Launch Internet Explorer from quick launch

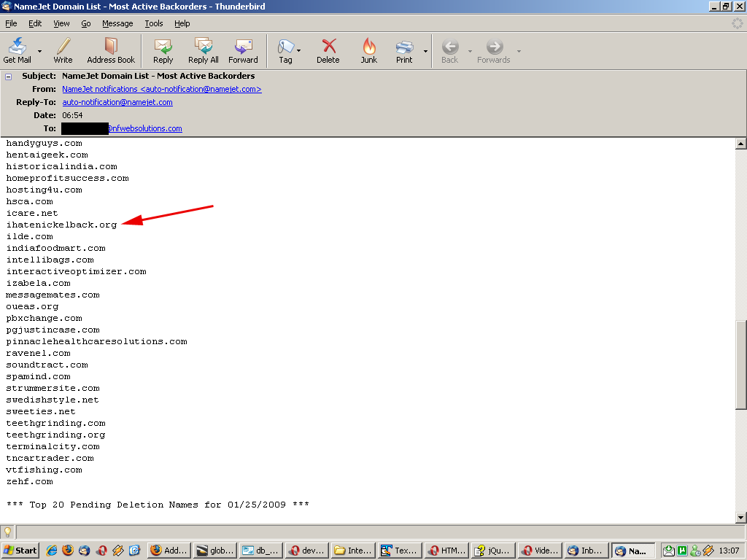tap(52, 551)
